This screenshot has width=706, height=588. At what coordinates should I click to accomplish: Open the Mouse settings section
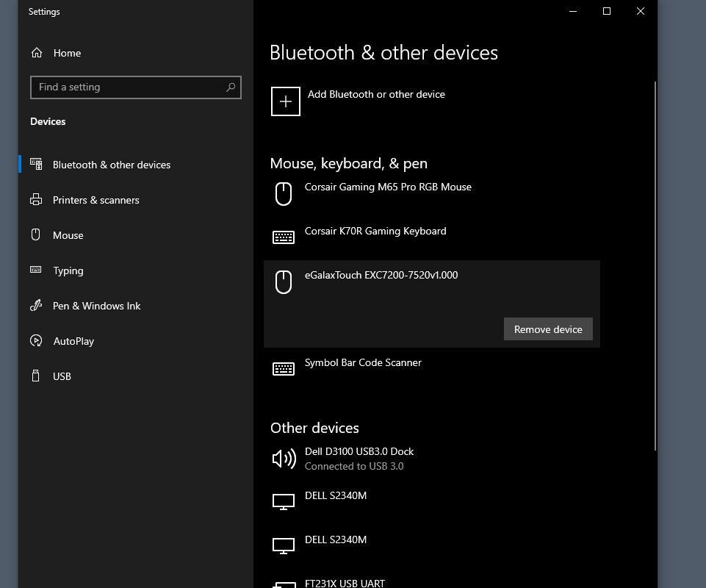[x=68, y=234]
